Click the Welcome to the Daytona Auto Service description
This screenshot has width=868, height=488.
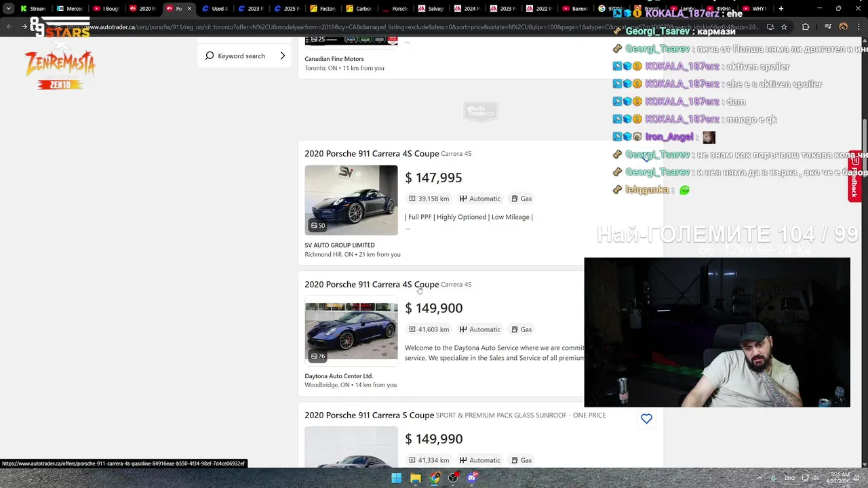pos(494,352)
